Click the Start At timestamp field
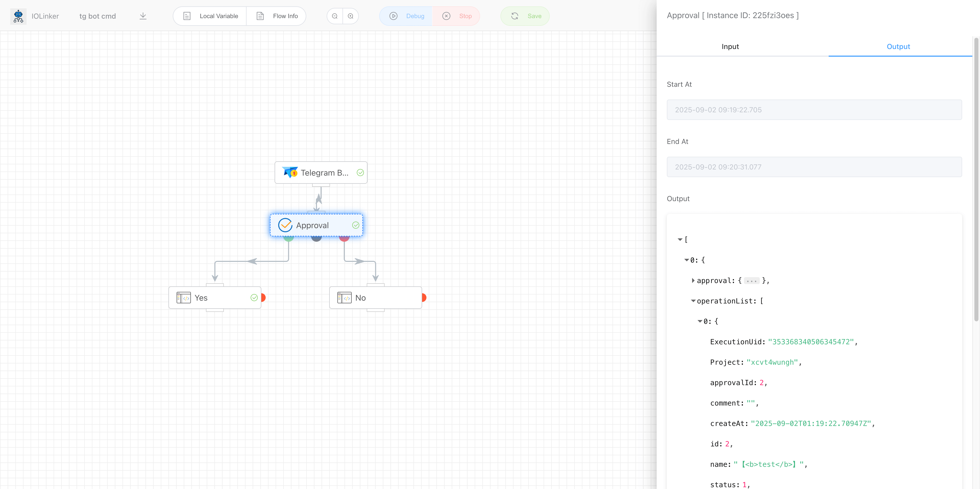Image resolution: width=980 pixels, height=489 pixels. 814,109
